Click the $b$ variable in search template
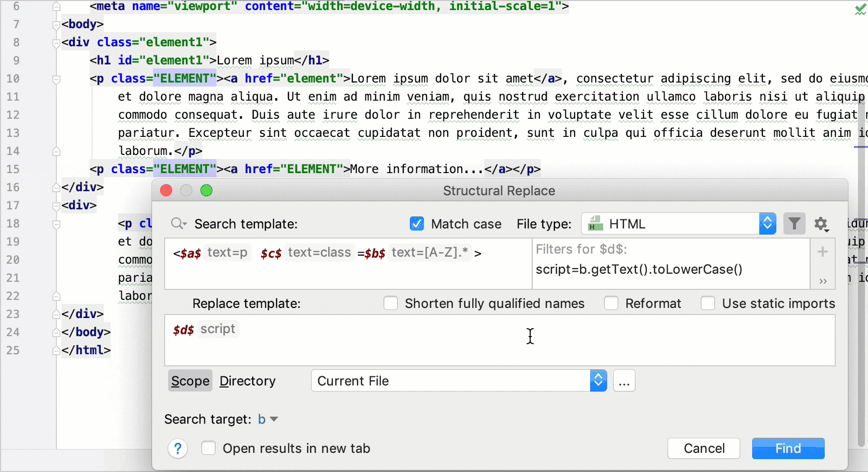The image size is (868, 472). coord(375,253)
